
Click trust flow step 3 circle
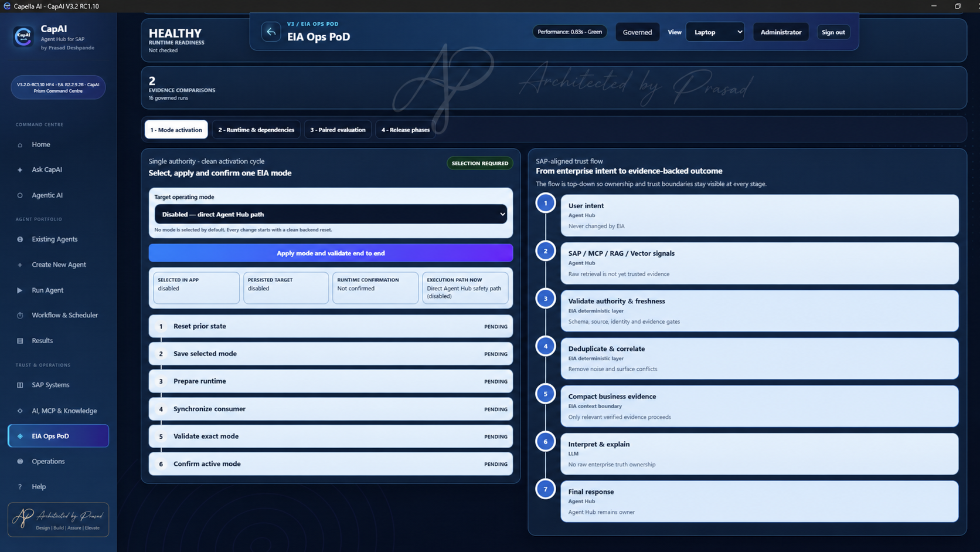pyautogui.click(x=546, y=299)
